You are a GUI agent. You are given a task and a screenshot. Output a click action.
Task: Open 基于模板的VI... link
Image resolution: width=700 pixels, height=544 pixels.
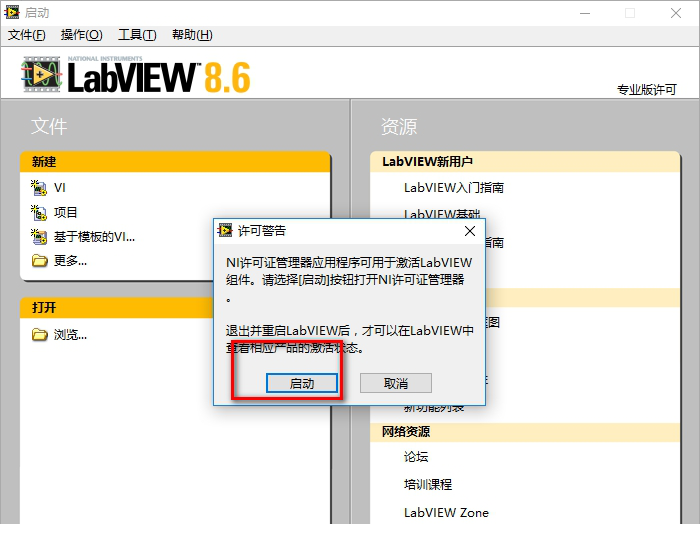94,237
